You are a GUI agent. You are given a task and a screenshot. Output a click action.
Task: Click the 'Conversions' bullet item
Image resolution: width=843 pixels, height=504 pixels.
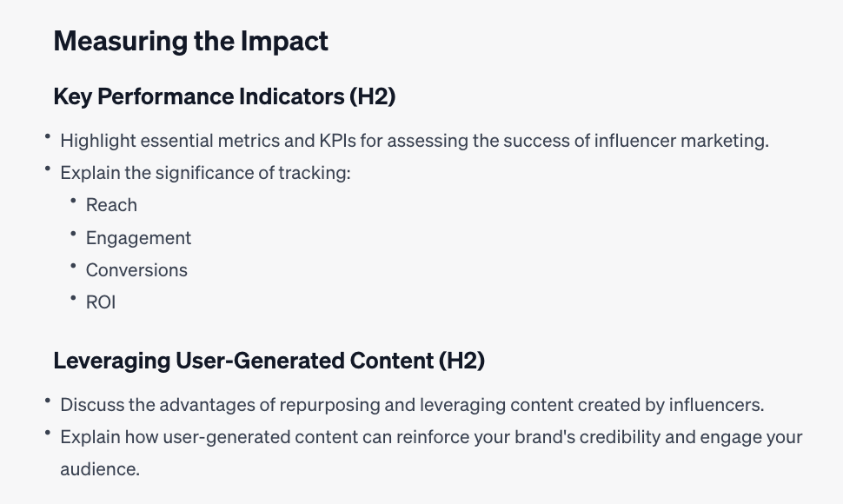pos(136,270)
